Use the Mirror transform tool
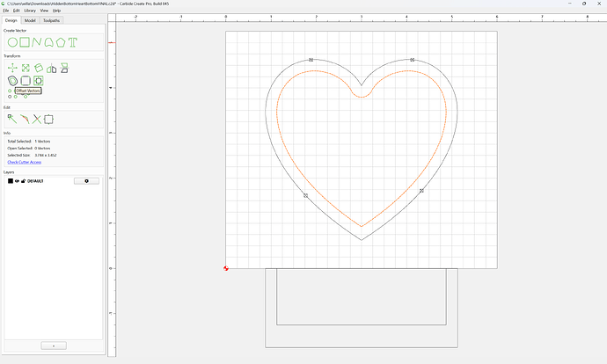The height and width of the screenshot is (364, 607). pyautogui.click(x=52, y=69)
